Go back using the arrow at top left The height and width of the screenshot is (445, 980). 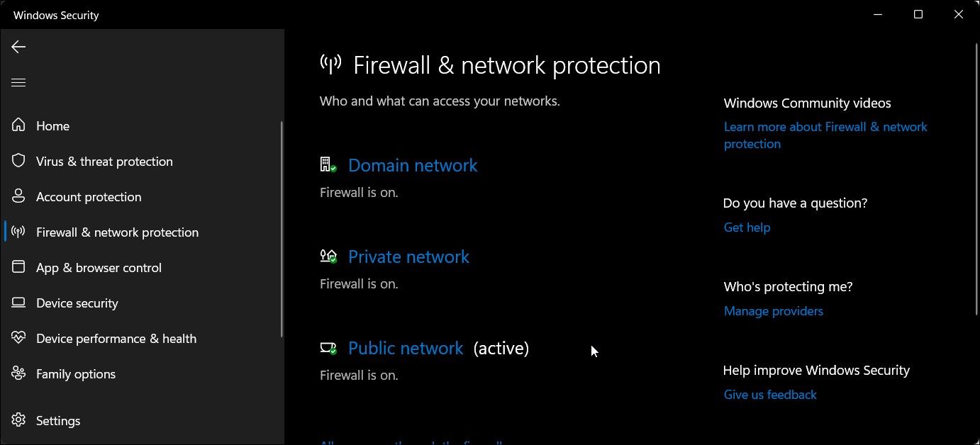point(18,47)
